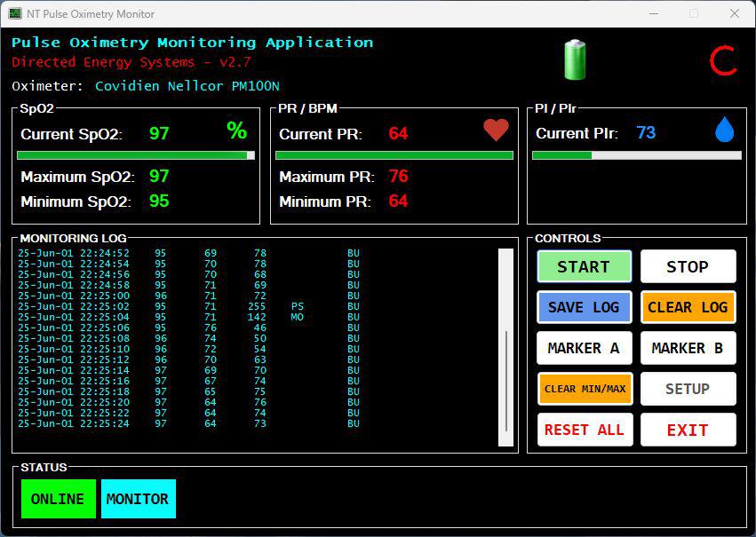
Task: Click the SpO2 green level bar
Action: coord(133,155)
